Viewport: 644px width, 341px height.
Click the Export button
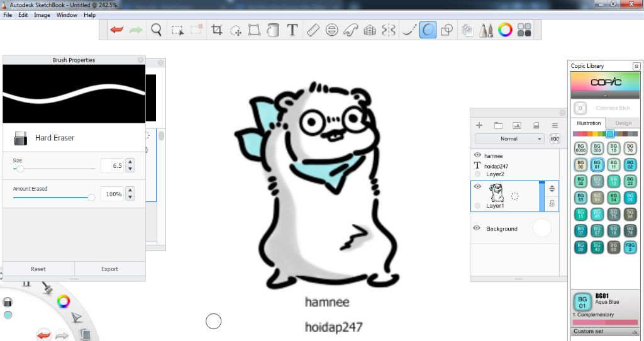click(109, 269)
